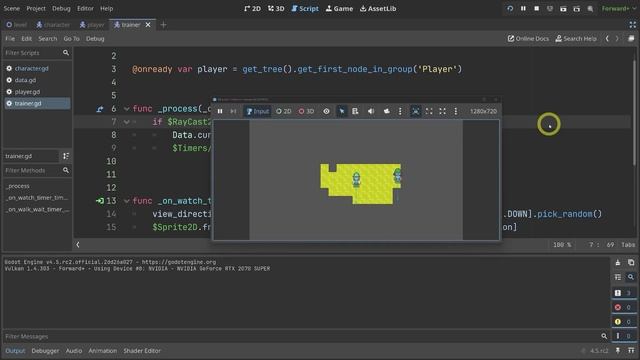Toggle selection visibility eye icon
Image resolution: width=640 pixels, height=360 pixels.
(327, 111)
